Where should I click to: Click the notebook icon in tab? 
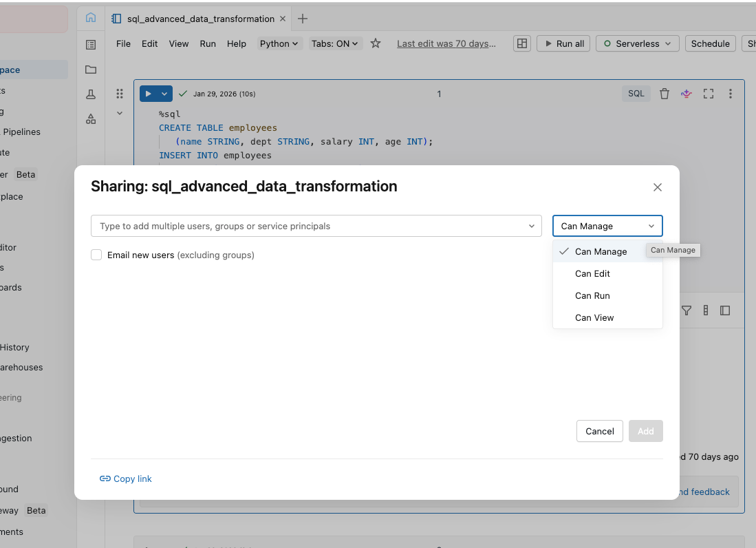click(116, 19)
